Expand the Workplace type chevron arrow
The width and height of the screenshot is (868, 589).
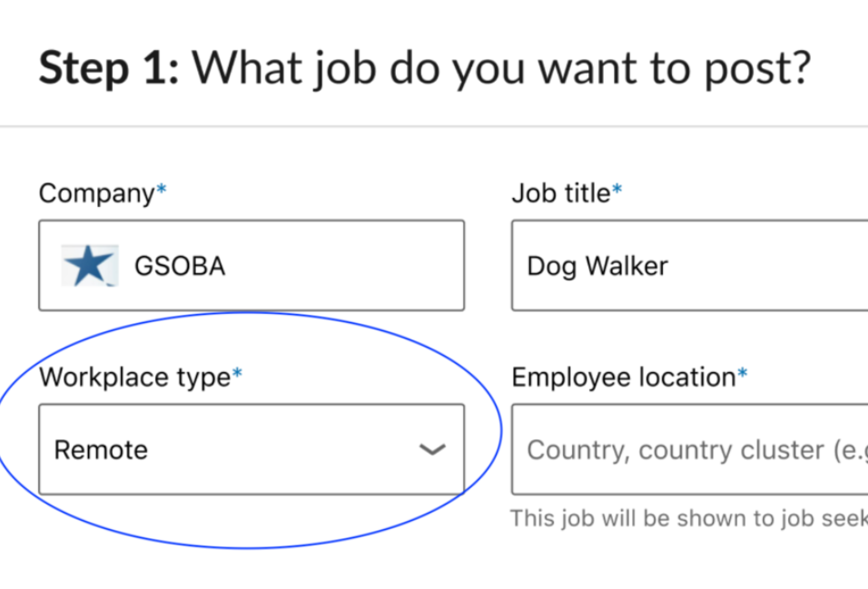pyautogui.click(x=432, y=449)
